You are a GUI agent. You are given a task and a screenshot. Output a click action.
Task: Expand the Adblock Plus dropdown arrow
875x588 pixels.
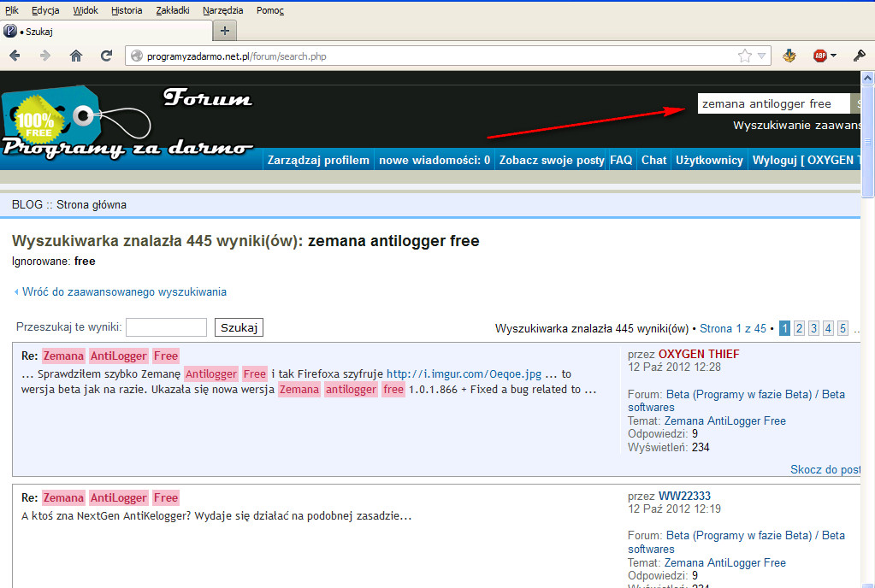coord(833,56)
